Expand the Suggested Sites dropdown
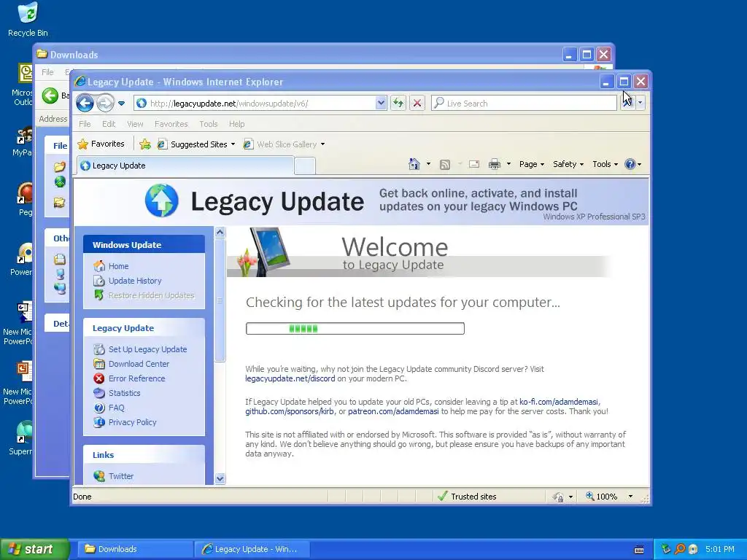The image size is (747, 560). click(x=233, y=144)
